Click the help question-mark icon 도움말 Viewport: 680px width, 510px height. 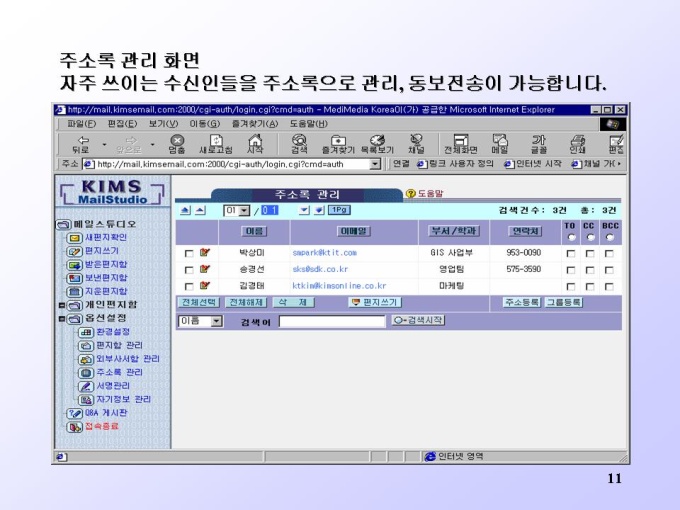410,193
